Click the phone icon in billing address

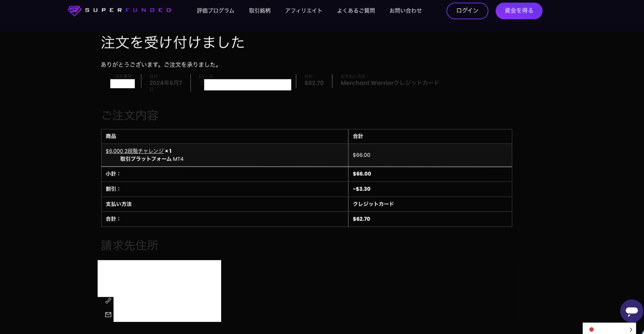[108, 300]
